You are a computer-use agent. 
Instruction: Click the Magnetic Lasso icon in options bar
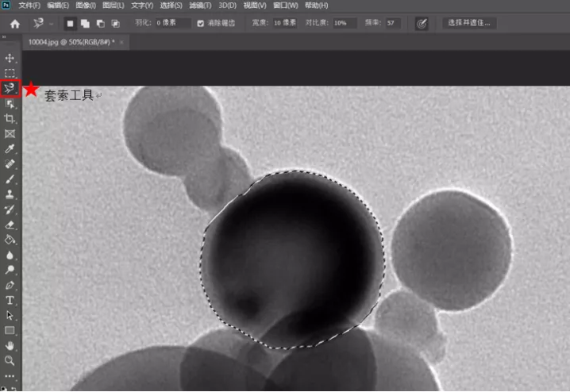click(x=39, y=24)
